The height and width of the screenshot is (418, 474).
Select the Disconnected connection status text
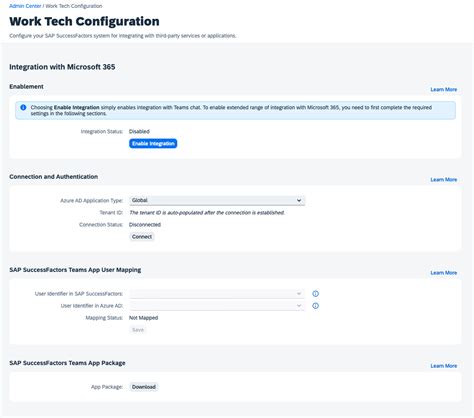click(x=145, y=225)
